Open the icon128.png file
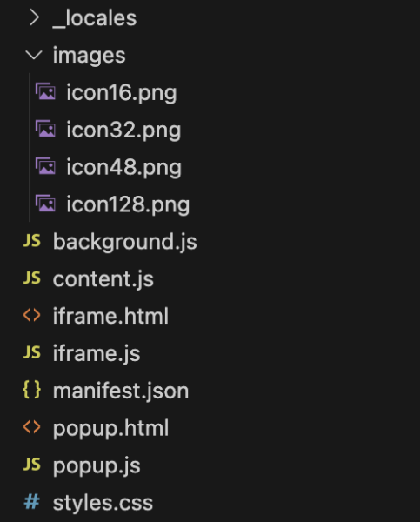 (128, 204)
